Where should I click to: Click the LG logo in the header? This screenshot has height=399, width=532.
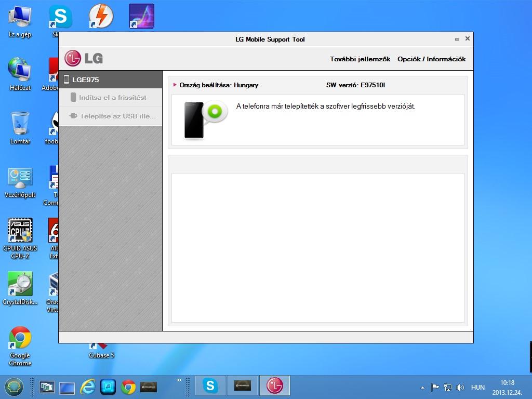click(84, 58)
